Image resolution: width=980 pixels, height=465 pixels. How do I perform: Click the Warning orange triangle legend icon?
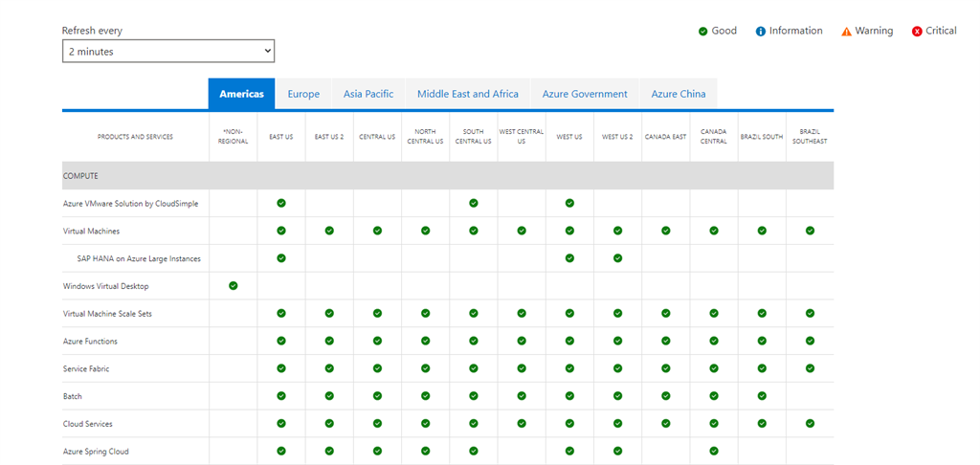846,32
